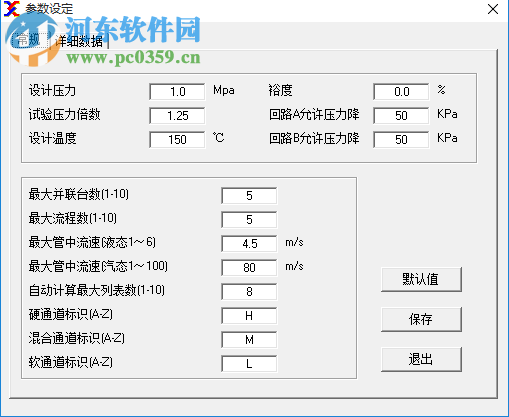Close the 参数设定 dialog window
509x417 pixels.
point(493,9)
